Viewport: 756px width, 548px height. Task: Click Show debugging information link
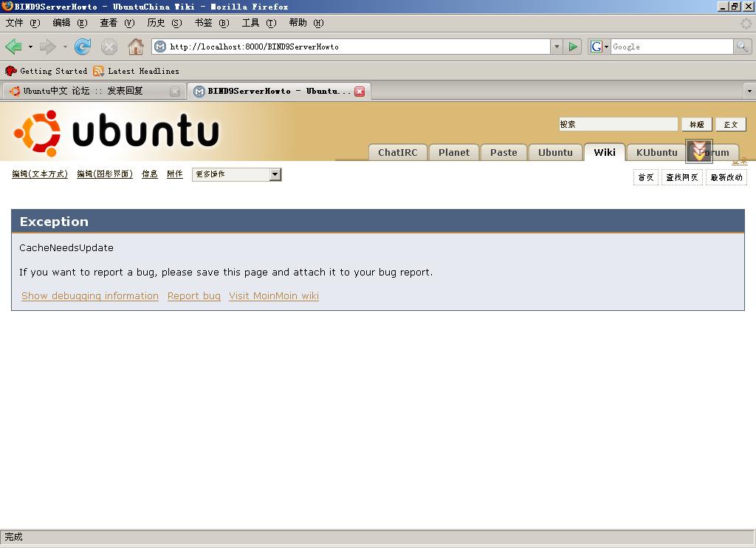89,295
